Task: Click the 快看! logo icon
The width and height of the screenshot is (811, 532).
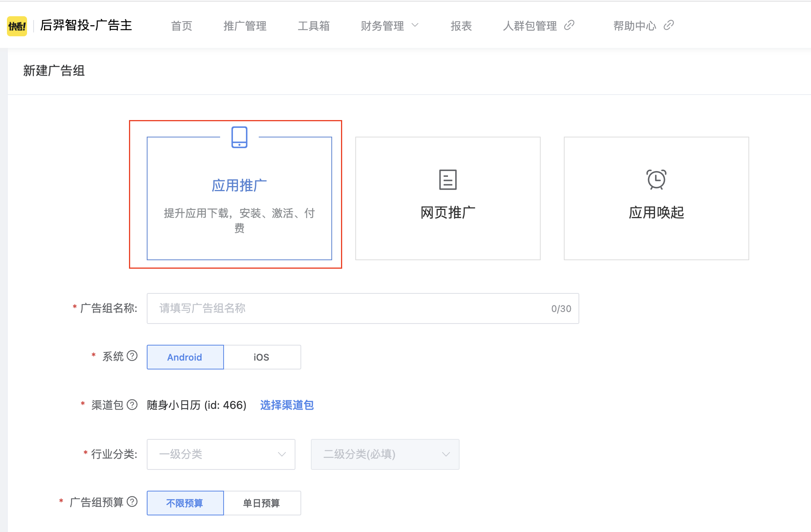Action: point(16,25)
